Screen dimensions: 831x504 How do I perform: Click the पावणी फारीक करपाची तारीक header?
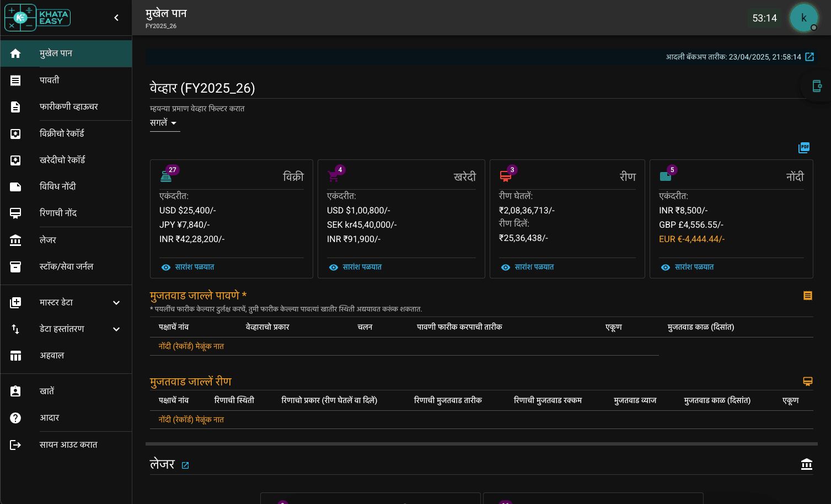tap(459, 327)
